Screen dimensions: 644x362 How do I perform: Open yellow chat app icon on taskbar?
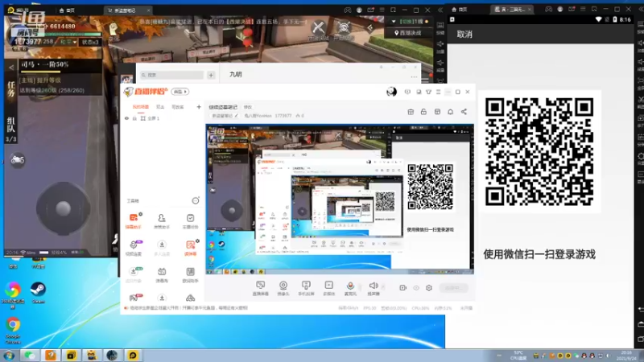click(x=132, y=356)
